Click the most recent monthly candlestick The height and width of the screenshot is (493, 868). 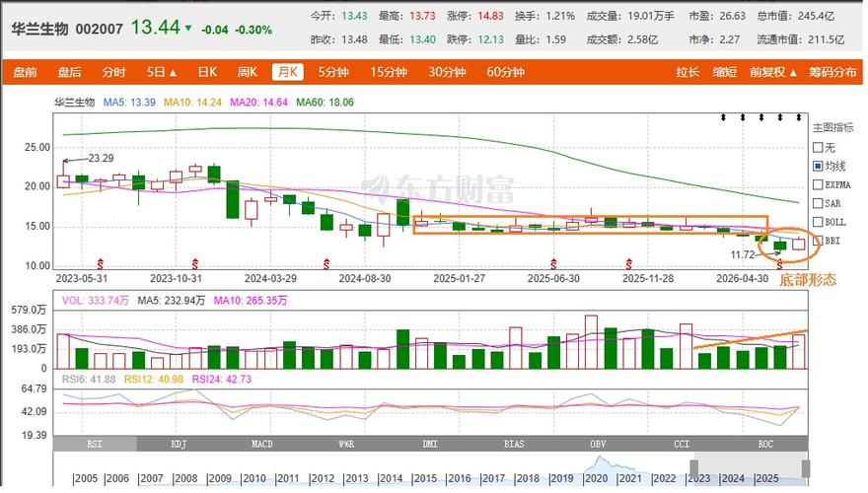pyautogui.click(x=798, y=244)
